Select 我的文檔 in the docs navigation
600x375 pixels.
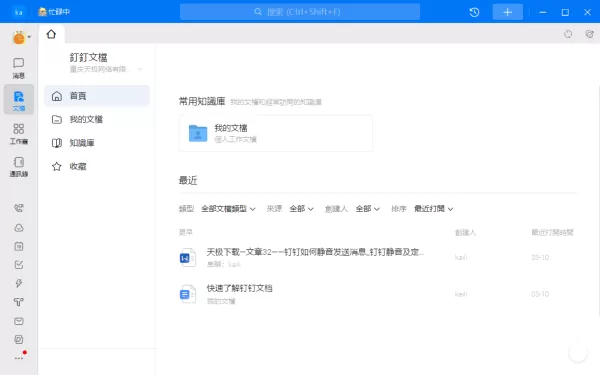(97, 119)
